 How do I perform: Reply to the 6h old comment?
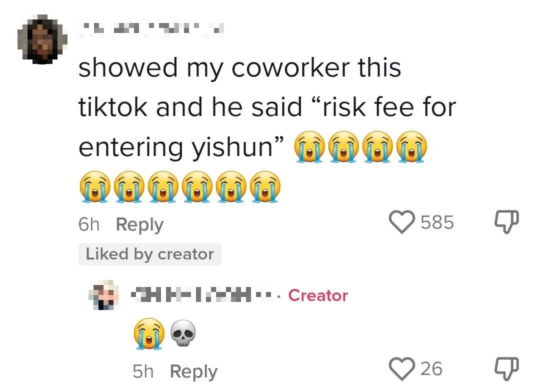coord(139,224)
